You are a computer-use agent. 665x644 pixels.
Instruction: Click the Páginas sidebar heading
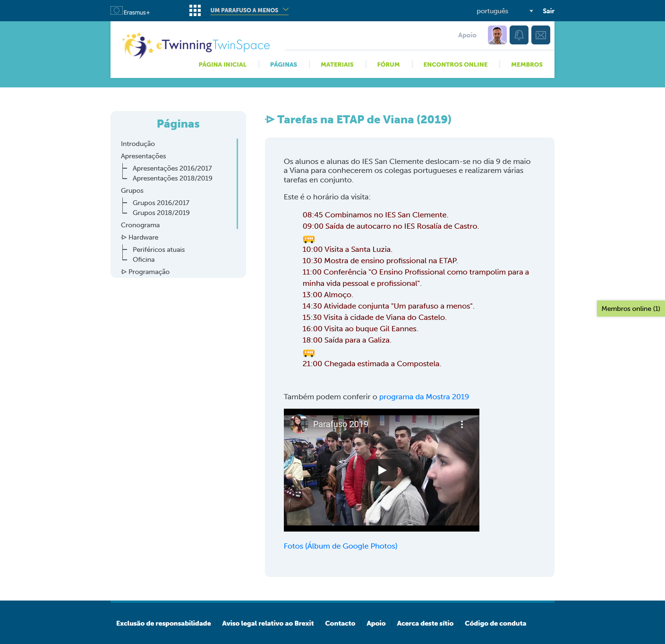click(178, 124)
